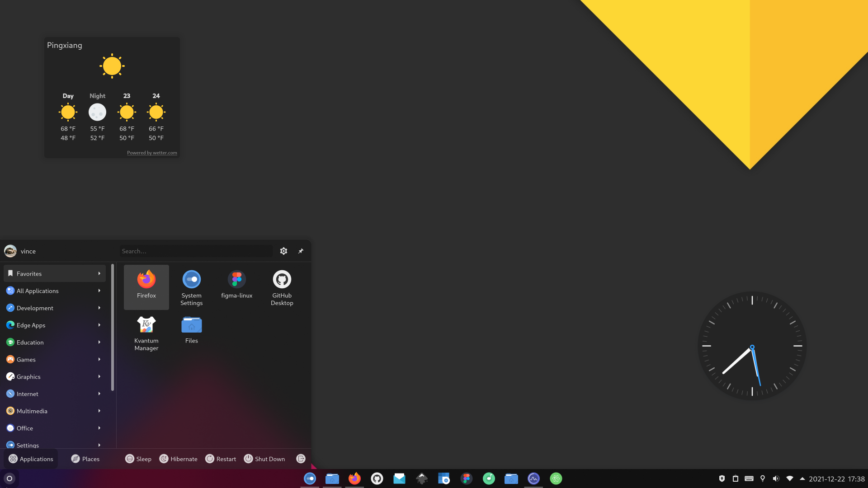Screen dimensions: 868x488
Task: Open the system monitor taskbar icon
Action: [533, 479]
